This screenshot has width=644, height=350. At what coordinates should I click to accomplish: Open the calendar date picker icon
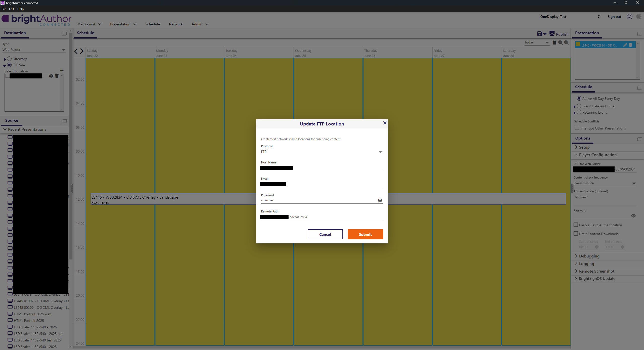pyautogui.click(x=554, y=42)
